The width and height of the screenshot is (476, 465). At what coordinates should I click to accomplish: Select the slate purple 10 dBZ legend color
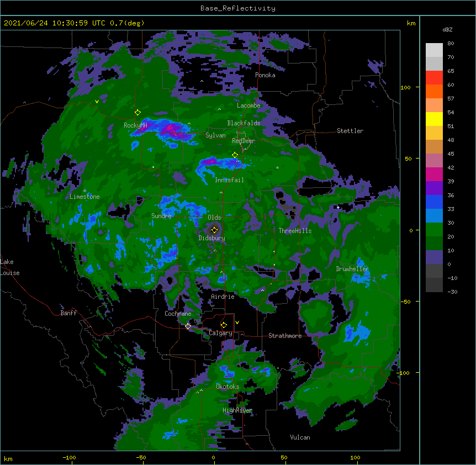[434, 257]
